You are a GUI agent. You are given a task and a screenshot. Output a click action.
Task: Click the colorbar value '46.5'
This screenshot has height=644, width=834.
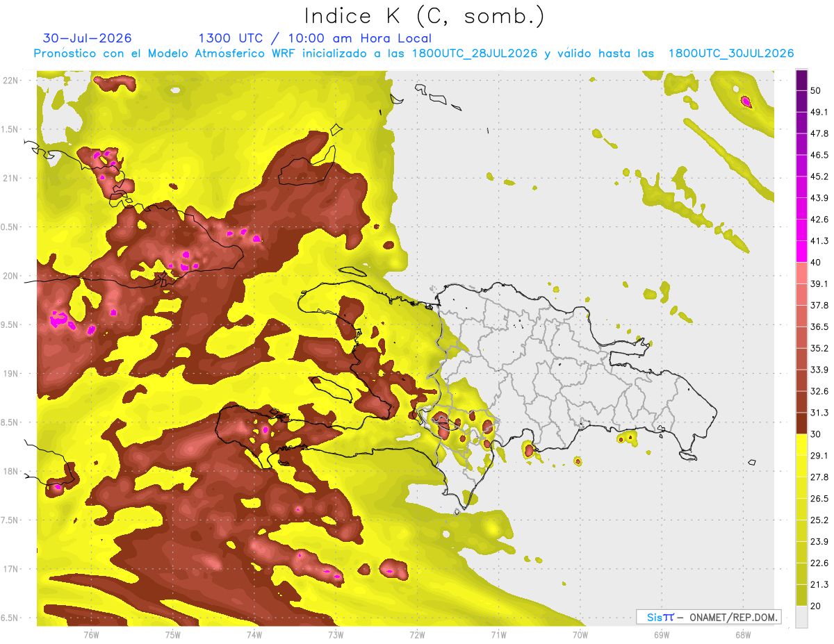[x=819, y=155]
